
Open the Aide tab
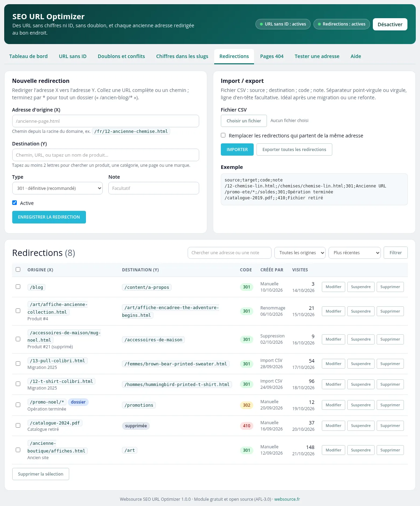[x=356, y=56]
